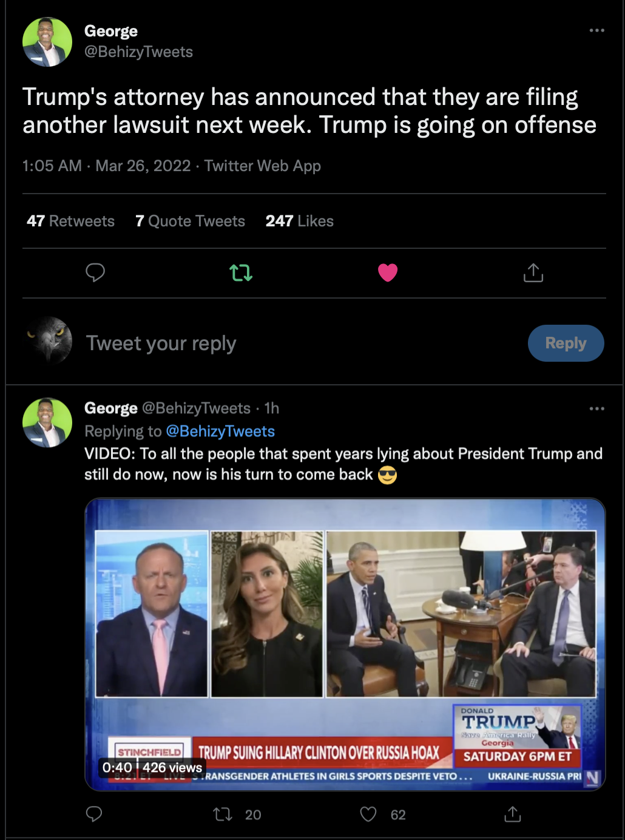Open George's avatar on the reply tweet
Viewport: 625px width, 840px height.
tap(47, 422)
